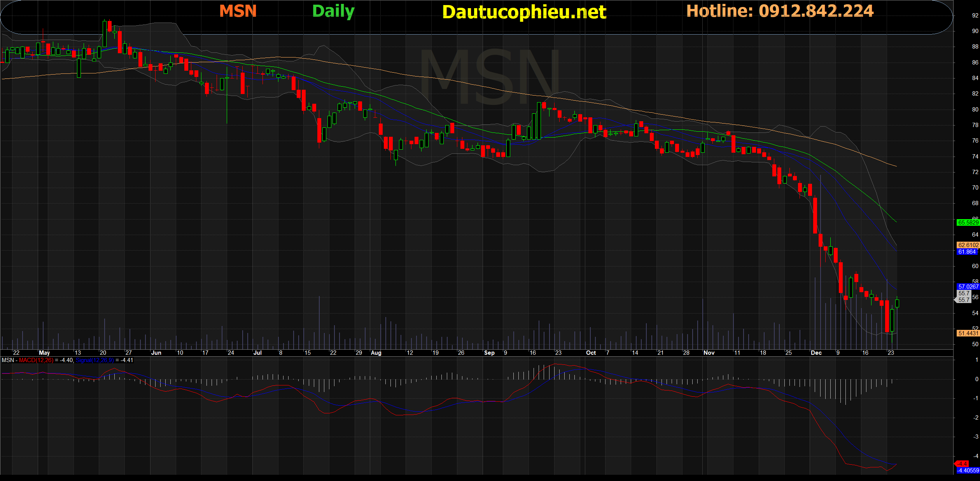Select the orange 51.4431 price tag
This screenshot has width=980, height=481.
(968, 333)
